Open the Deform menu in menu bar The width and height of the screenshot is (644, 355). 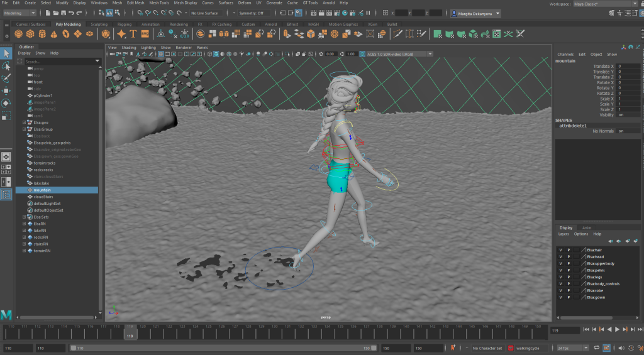[245, 3]
